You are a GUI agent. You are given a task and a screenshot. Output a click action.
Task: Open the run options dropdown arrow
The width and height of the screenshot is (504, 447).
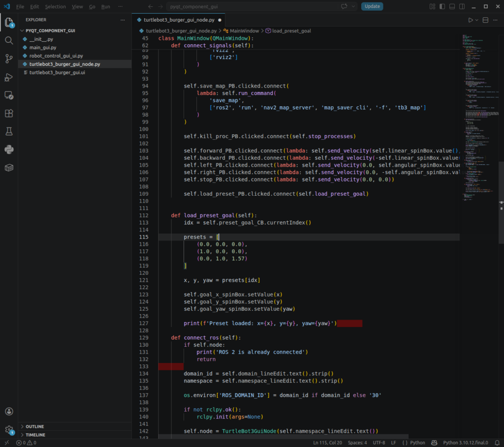pyautogui.click(x=476, y=20)
